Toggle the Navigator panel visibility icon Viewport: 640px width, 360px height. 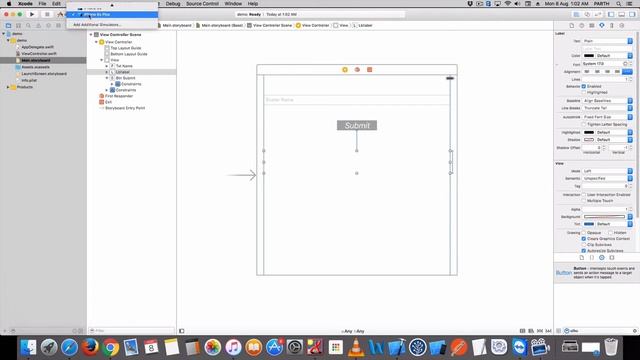611,14
